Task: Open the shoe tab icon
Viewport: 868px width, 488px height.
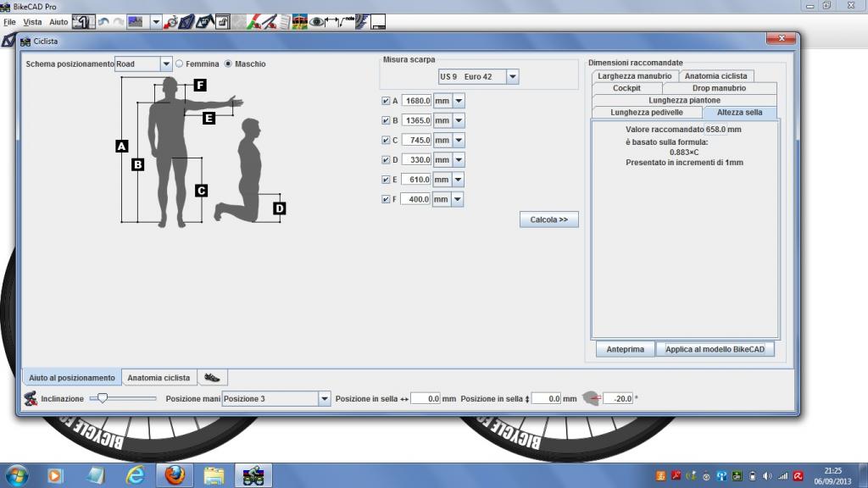Action: click(x=212, y=377)
